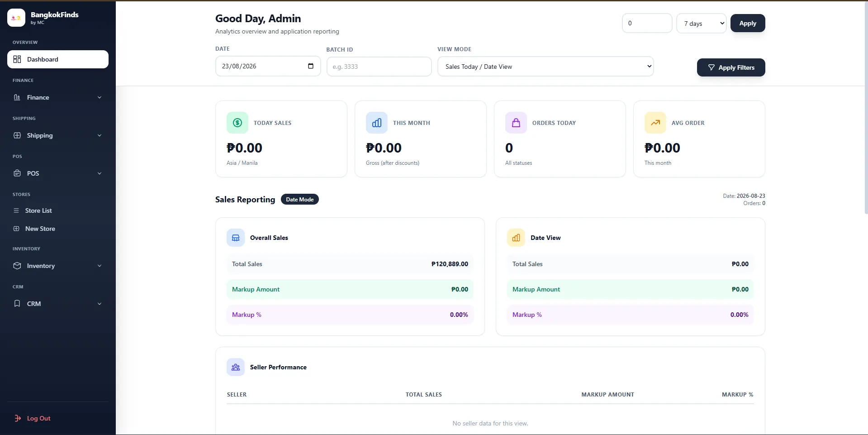The width and height of the screenshot is (868, 435).
Task: Click the CRM bookmark icon in sidebar
Action: tap(17, 304)
